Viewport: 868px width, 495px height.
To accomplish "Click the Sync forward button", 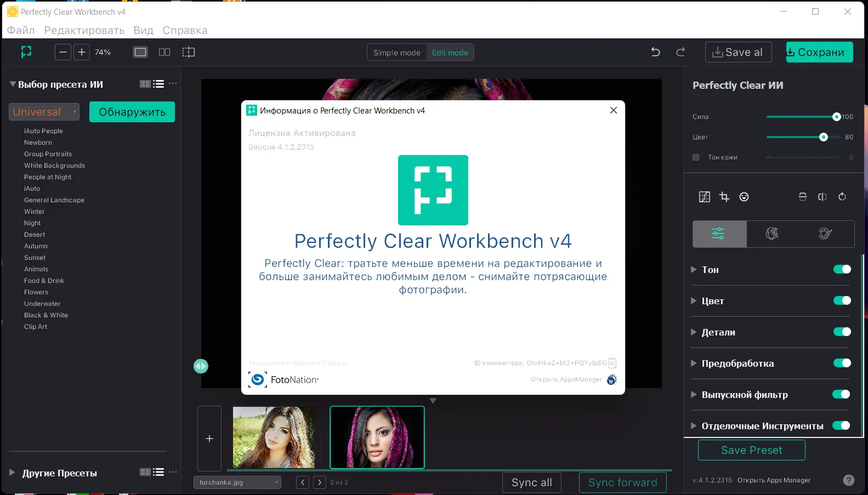I will click(623, 482).
